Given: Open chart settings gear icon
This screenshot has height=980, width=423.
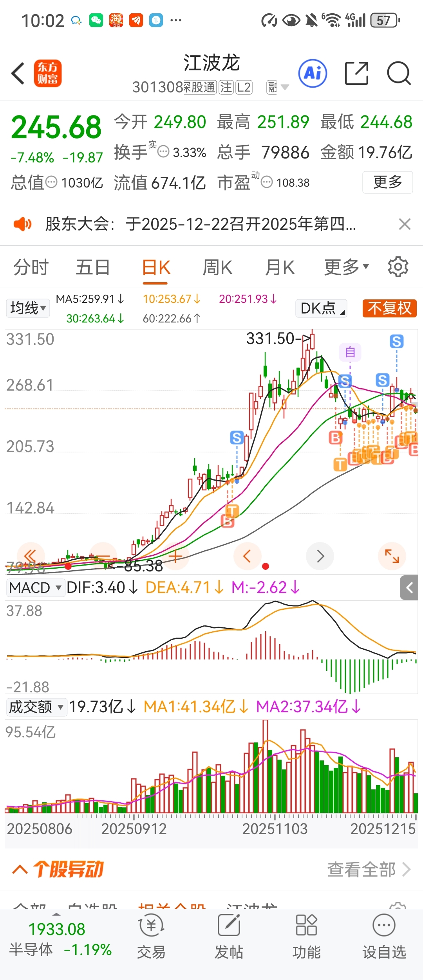Looking at the screenshot, I should [398, 267].
